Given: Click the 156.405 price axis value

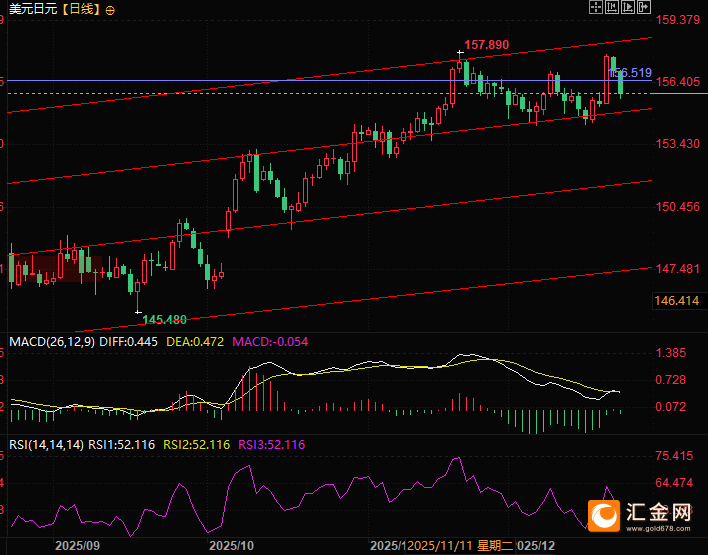Looking at the screenshot, I should click(x=678, y=82).
